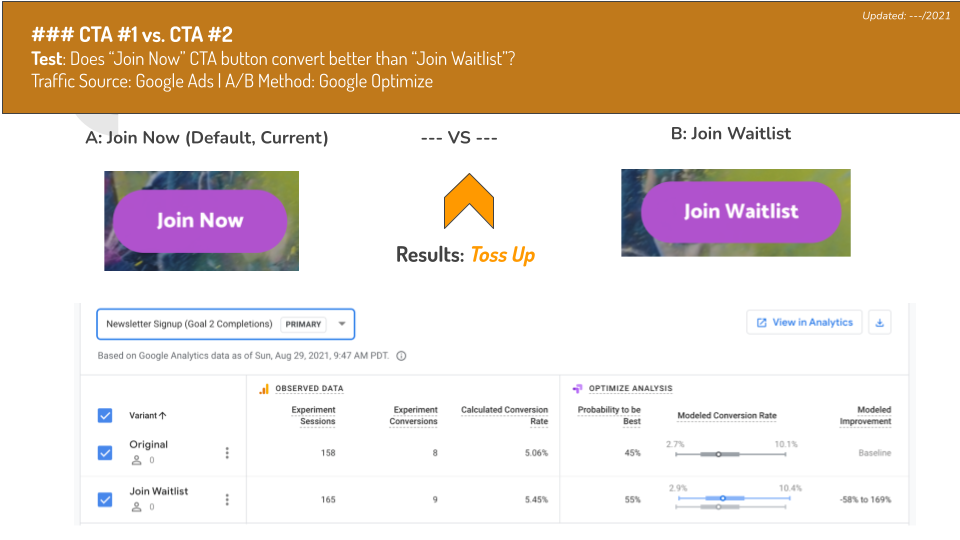Image resolution: width=960 pixels, height=540 pixels.
Task: Open the Newsletter Signup goal dropdown arrow
Action: [342, 324]
